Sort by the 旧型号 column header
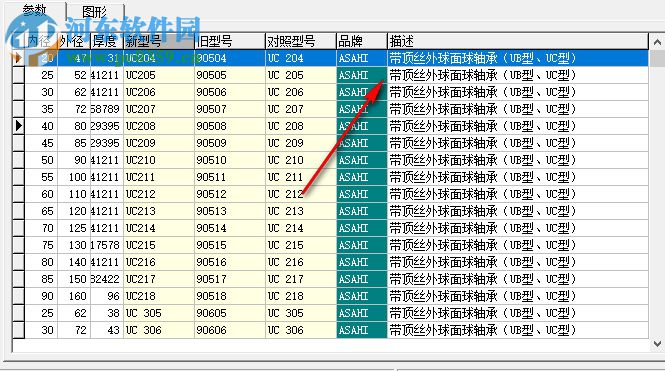The width and height of the screenshot is (665, 371). (230, 41)
